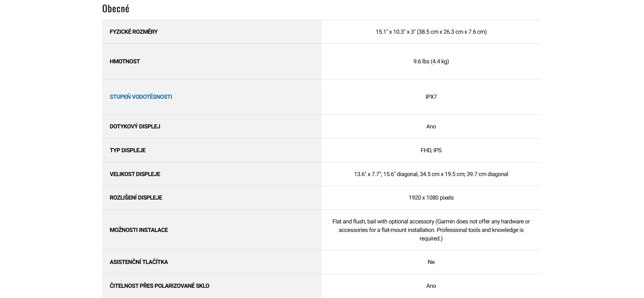Screen dimensions: 644x298
Task: Click the ASISTENČNÍ TLAČÍTKA row label
Action: point(139,262)
